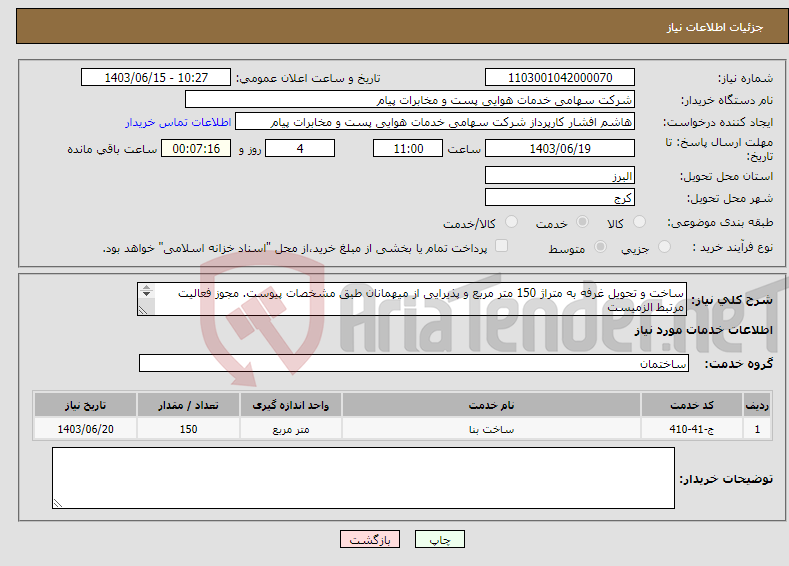789x566 pixels.
Task: Click the جزئیات اطلاعات نیاز page header
Action: pos(715,27)
